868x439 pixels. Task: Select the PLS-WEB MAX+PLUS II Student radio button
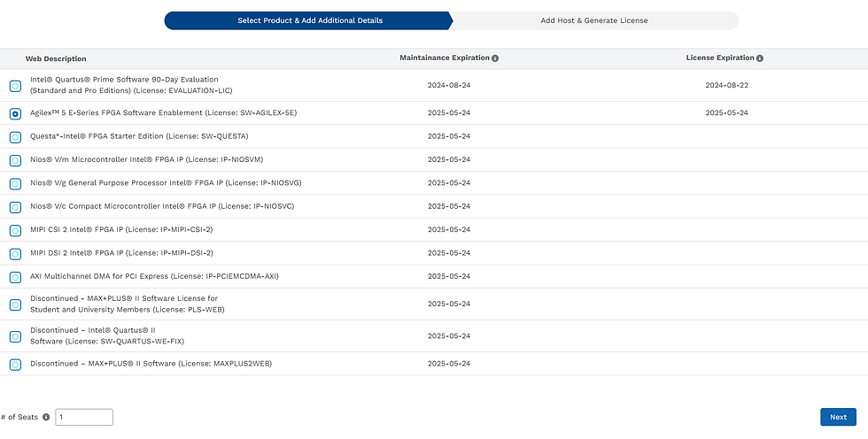16,304
